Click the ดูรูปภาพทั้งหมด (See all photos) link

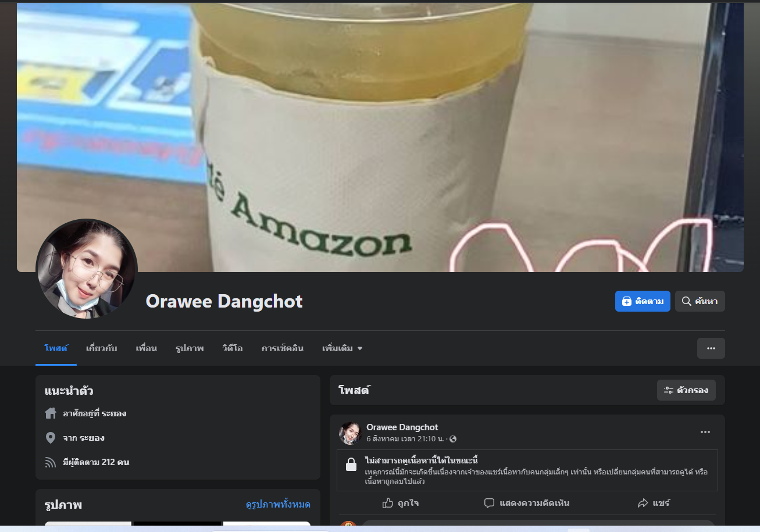pos(278,505)
